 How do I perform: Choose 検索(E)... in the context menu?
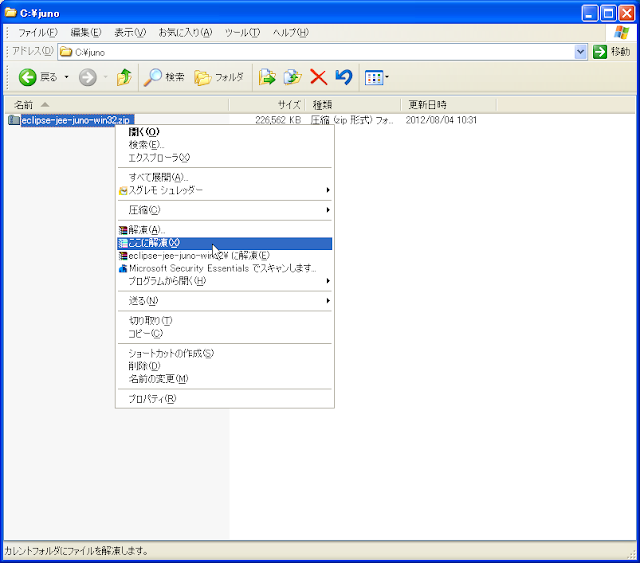pyautogui.click(x=224, y=145)
